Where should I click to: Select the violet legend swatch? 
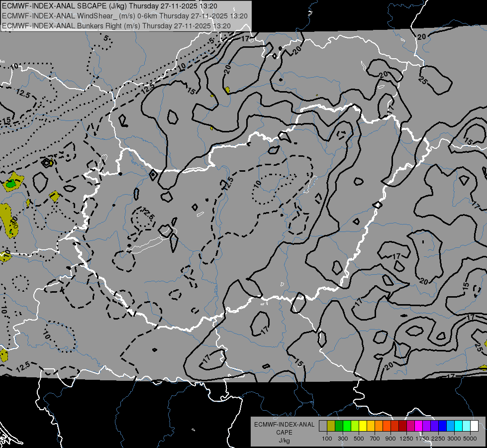426,426
